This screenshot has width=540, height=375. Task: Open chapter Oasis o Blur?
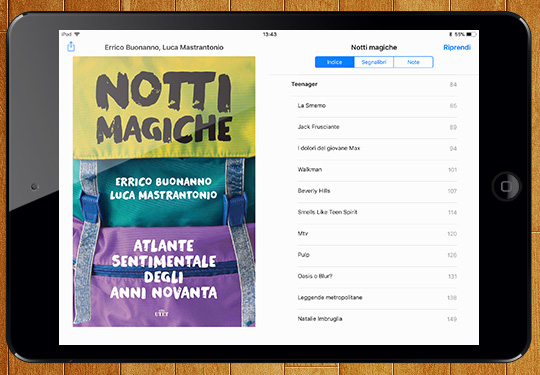(x=377, y=277)
